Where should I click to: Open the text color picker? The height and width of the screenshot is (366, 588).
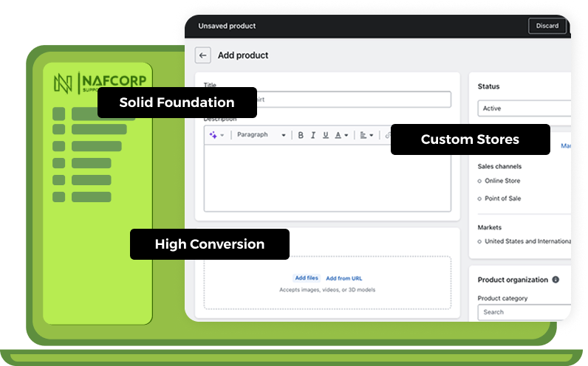click(x=341, y=135)
